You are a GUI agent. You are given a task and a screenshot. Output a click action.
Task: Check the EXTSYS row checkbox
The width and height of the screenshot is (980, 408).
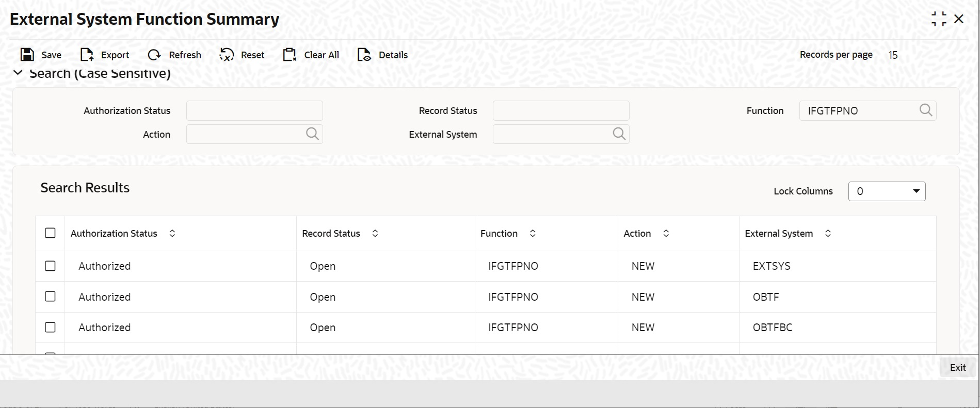pos(50,266)
